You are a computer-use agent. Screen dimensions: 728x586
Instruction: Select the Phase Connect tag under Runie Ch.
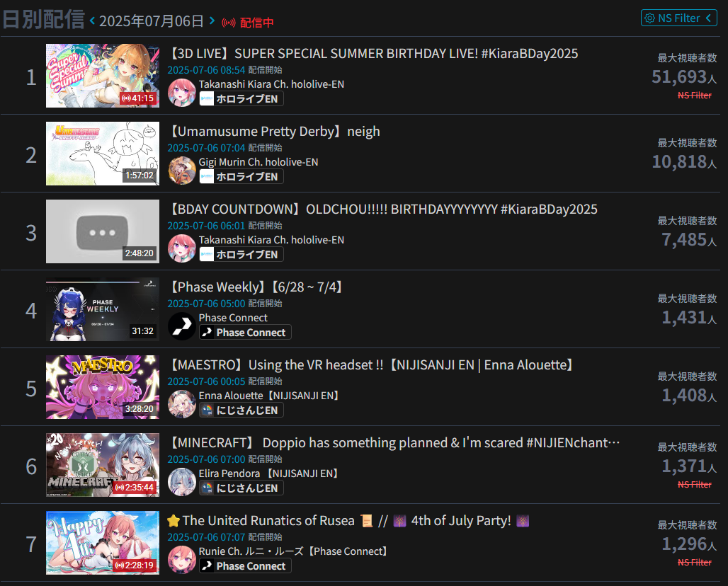click(x=245, y=566)
